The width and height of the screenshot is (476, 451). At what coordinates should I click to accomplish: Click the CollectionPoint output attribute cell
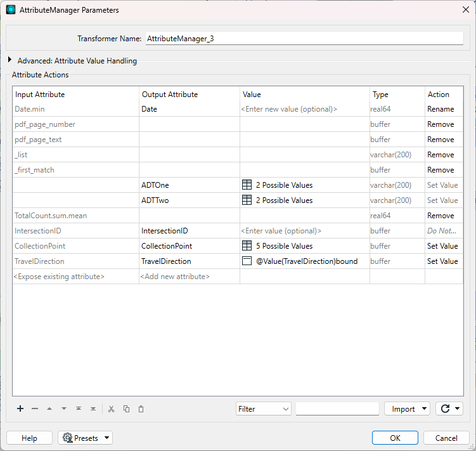[x=190, y=246]
